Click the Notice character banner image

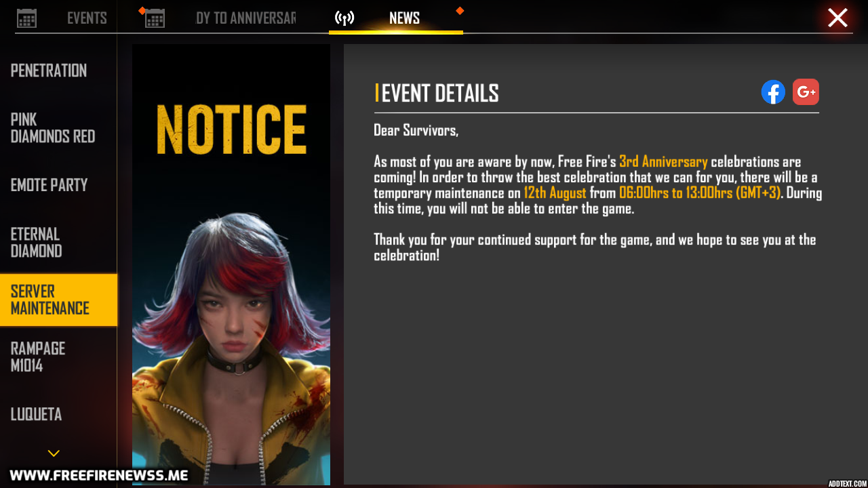coord(231,264)
